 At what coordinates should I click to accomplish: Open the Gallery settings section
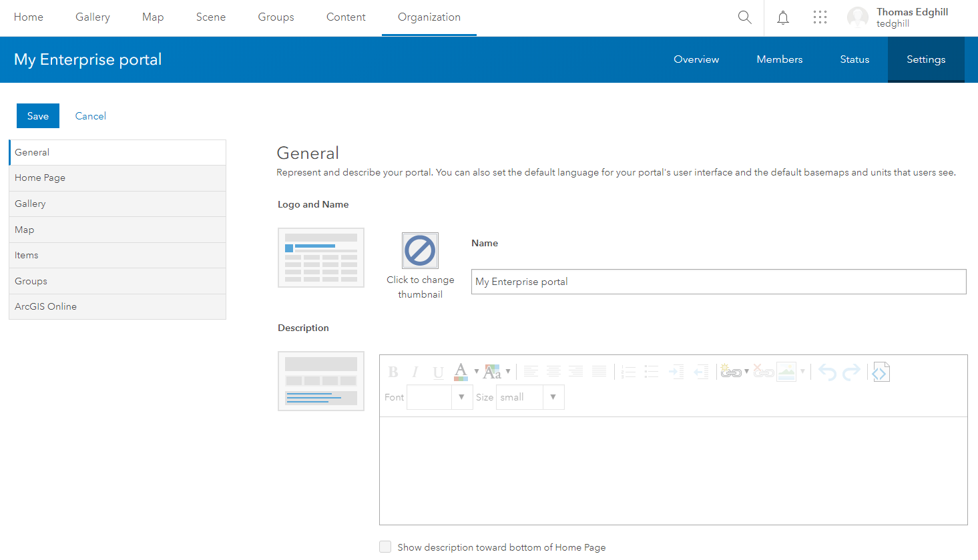[29, 204]
